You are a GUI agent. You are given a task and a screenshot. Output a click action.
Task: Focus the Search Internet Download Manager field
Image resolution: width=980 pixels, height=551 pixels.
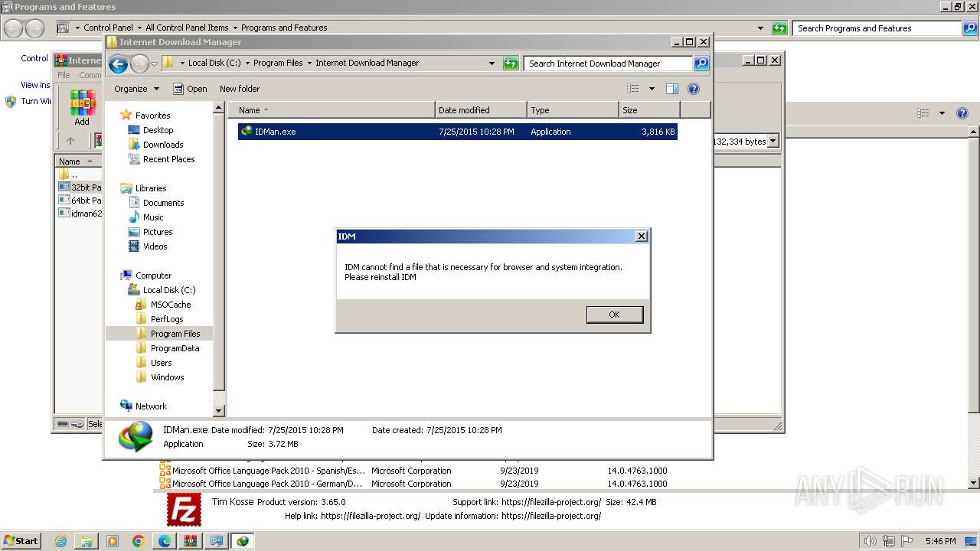point(609,64)
